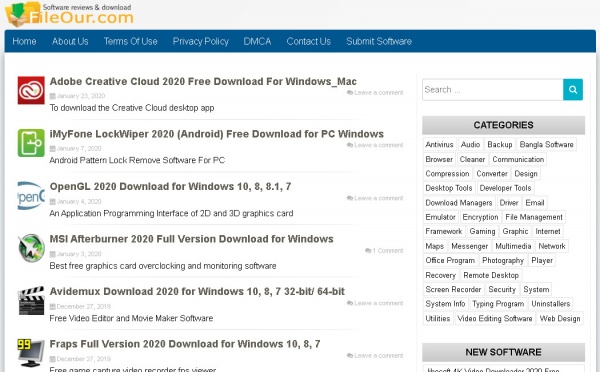Open Submit Software from the navigation
The height and width of the screenshot is (372, 600).
coord(379,41)
